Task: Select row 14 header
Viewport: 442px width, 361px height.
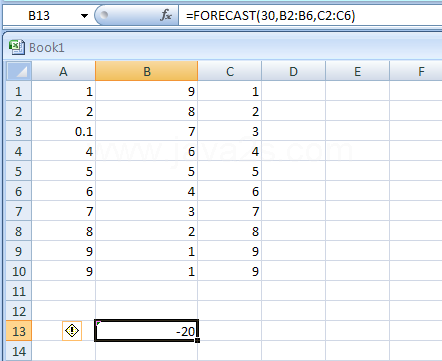Action: 19,351
